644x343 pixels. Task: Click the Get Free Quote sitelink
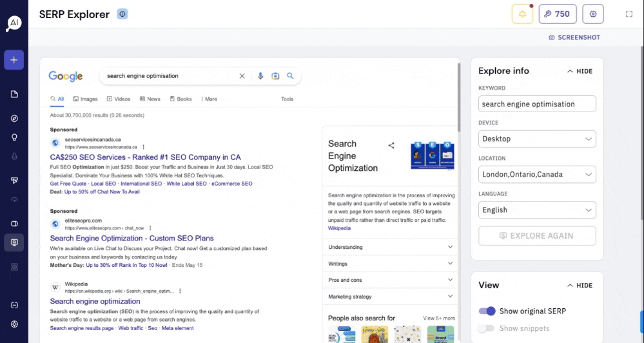(x=68, y=184)
